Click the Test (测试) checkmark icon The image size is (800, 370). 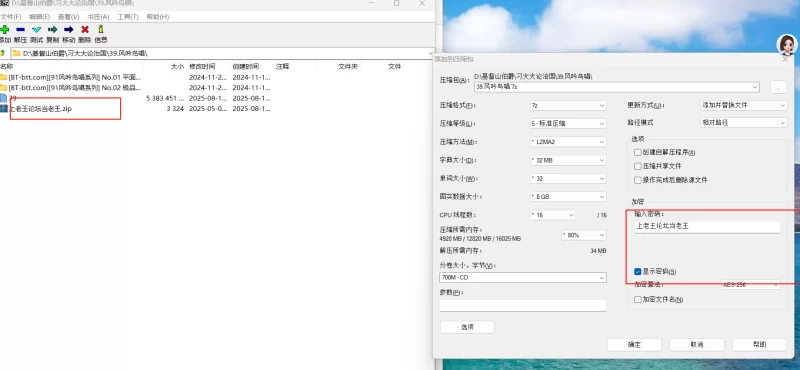36,30
